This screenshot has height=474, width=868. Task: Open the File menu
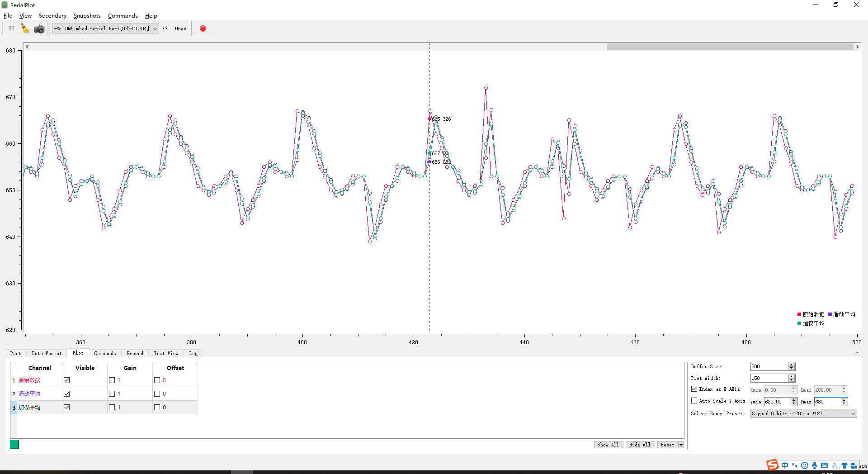[x=8, y=16]
